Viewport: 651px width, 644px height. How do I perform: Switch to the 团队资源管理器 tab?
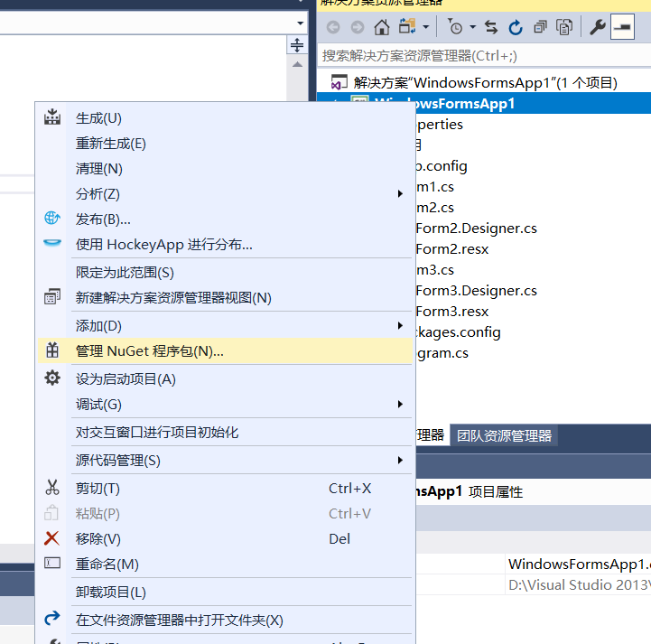(504, 435)
